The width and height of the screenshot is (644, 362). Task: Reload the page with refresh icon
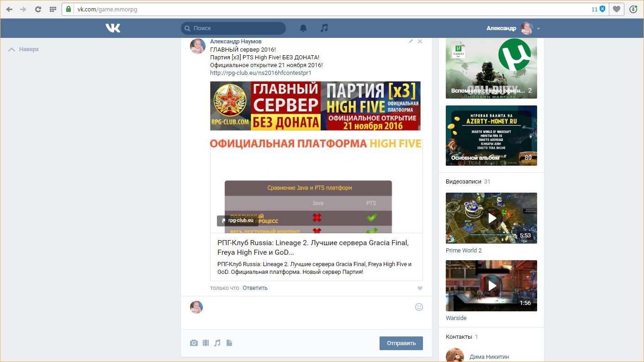point(38,9)
